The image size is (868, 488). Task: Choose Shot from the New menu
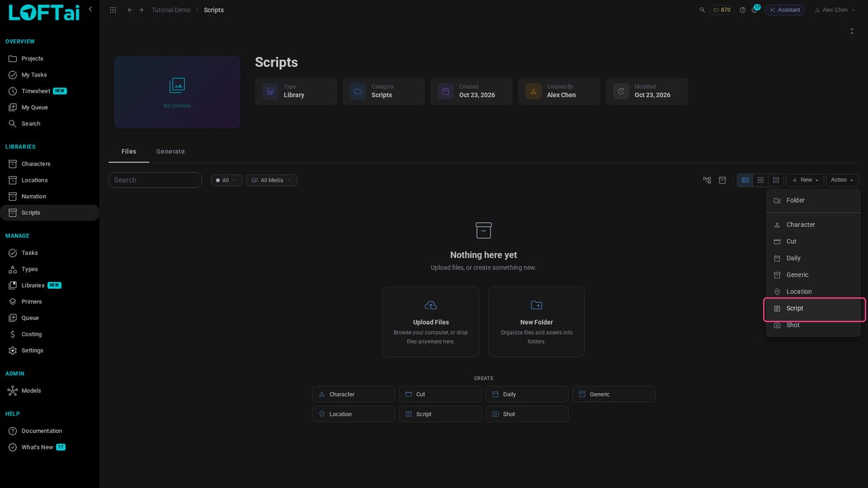point(813,325)
